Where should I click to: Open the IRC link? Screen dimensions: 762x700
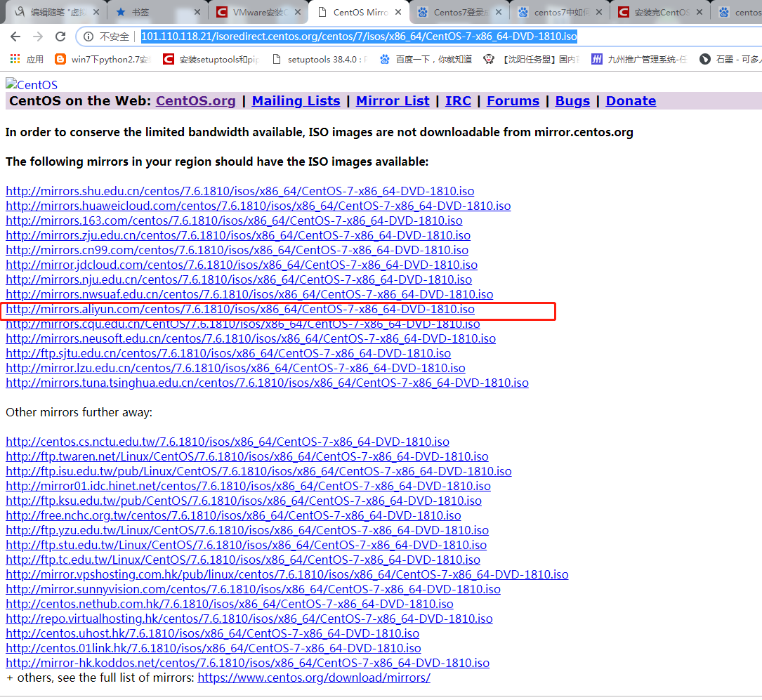point(459,100)
